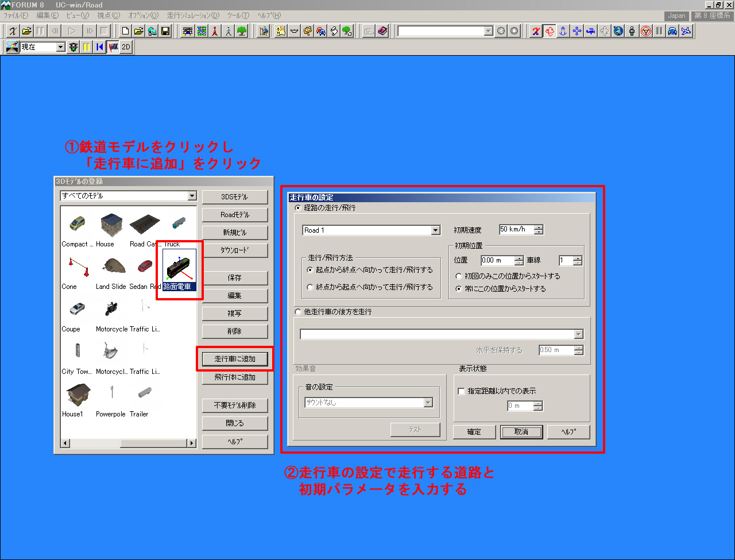Open the 編集(E) menu

click(48, 16)
